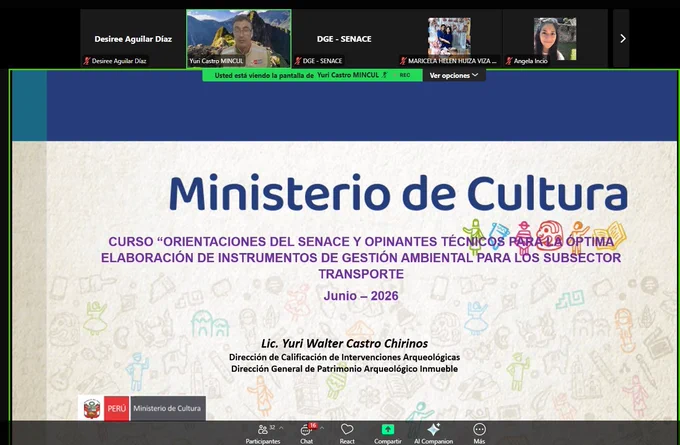Open the Ver opciones dropdown
This screenshot has height=445, width=680.
coord(454,75)
